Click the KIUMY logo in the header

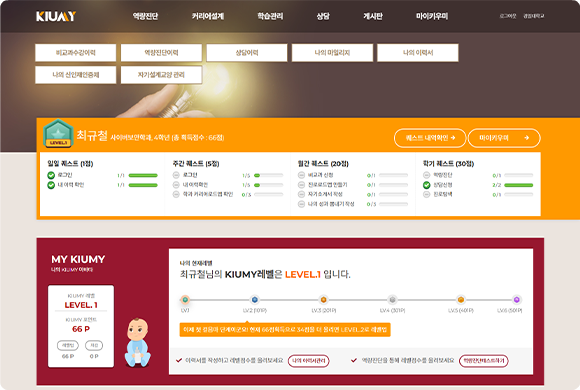tap(56, 16)
